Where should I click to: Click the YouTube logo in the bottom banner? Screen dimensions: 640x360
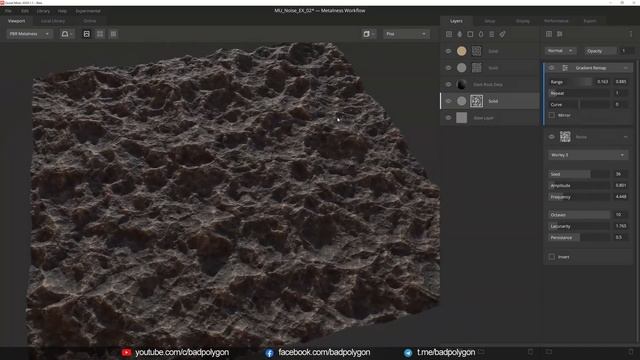pyautogui.click(x=126, y=352)
